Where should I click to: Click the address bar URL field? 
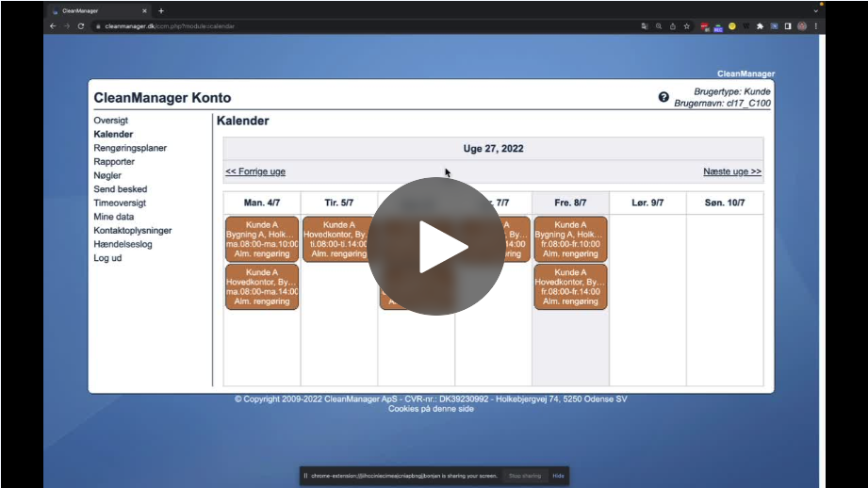366,26
